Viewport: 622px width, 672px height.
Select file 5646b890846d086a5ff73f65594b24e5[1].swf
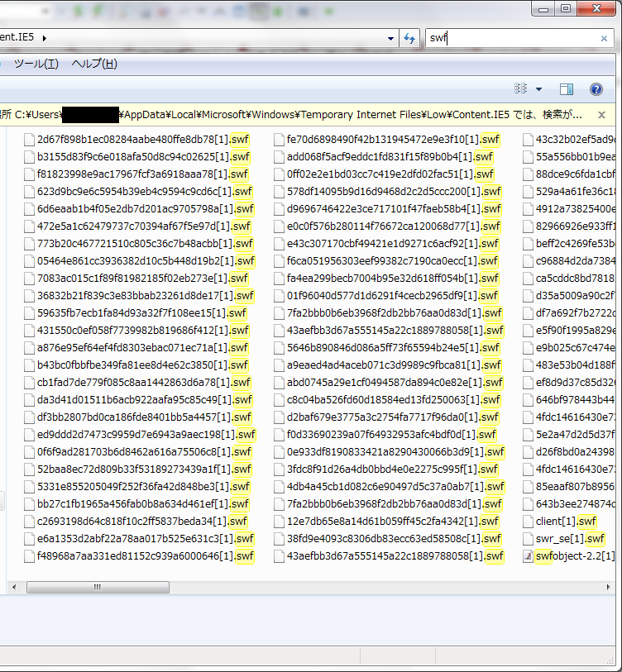click(387, 348)
